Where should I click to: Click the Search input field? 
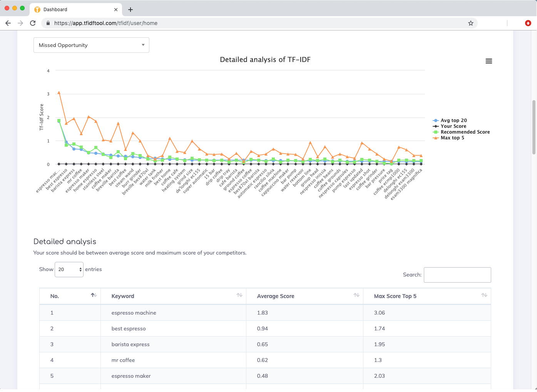(x=457, y=275)
